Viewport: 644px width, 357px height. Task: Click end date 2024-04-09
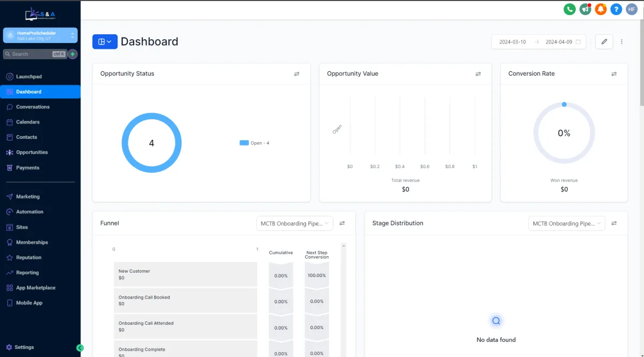[x=559, y=42]
